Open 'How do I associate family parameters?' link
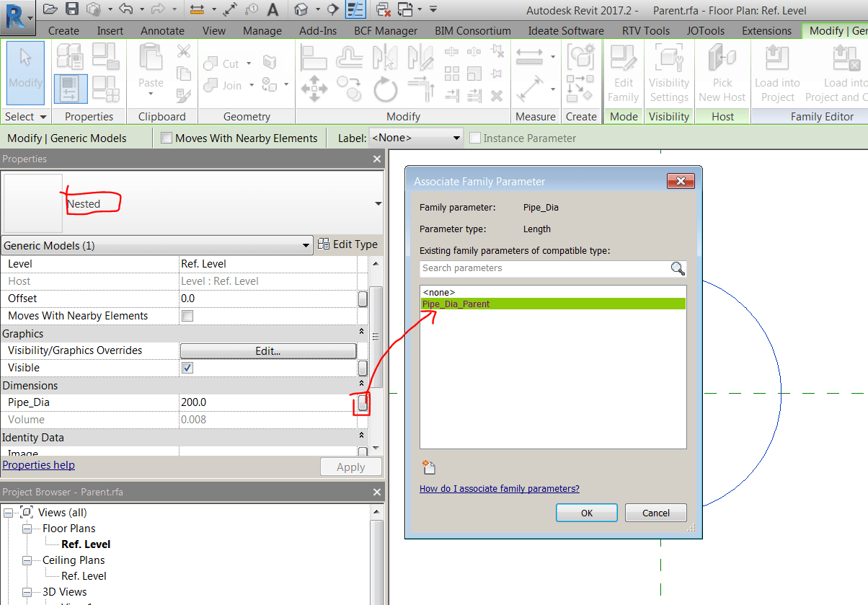The image size is (868, 605). point(500,488)
